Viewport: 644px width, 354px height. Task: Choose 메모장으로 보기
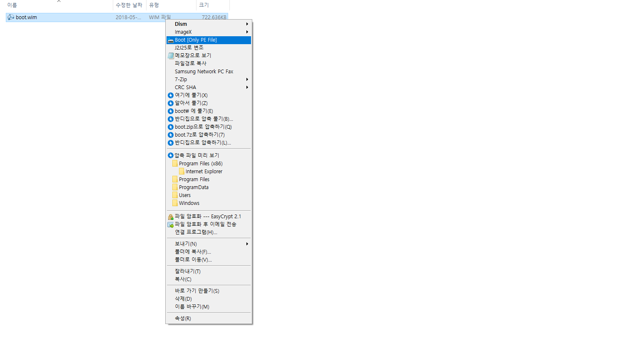[209, 56]
